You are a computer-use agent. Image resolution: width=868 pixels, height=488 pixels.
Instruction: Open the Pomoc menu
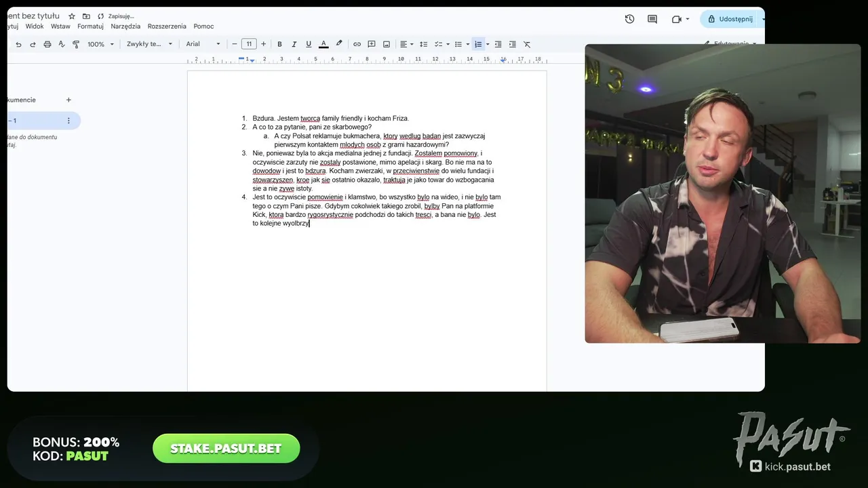pos(203,26)
